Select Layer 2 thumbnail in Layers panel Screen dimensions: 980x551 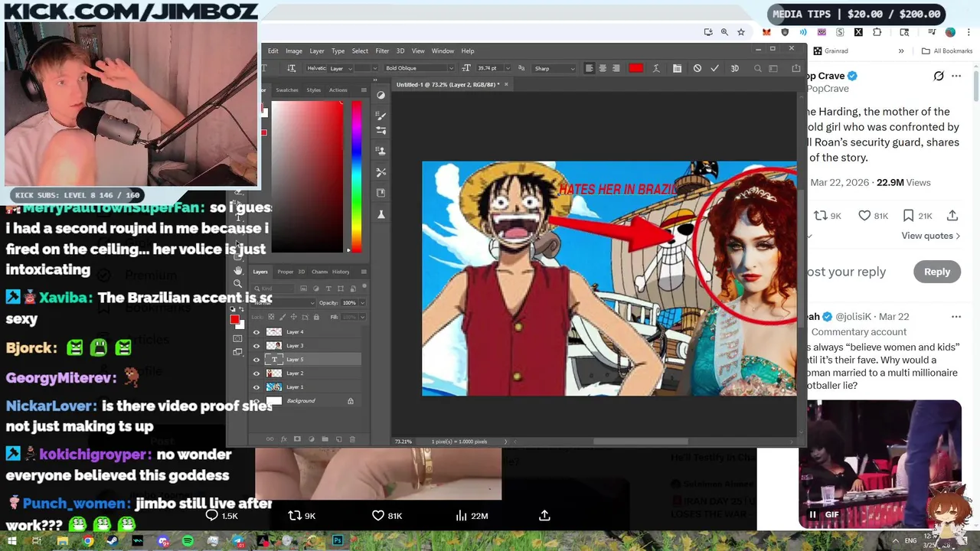(273, 373)
